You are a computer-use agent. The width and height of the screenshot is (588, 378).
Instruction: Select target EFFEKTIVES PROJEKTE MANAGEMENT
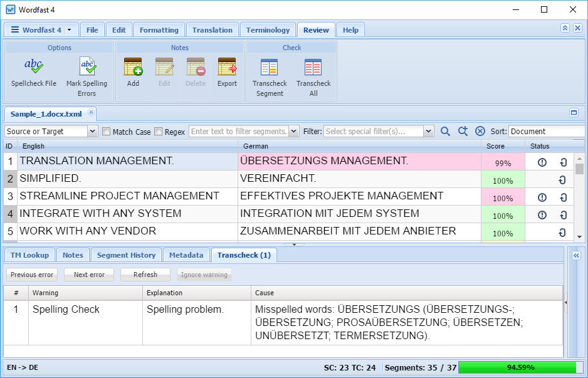pyautogui.click(x=359, y=196)
